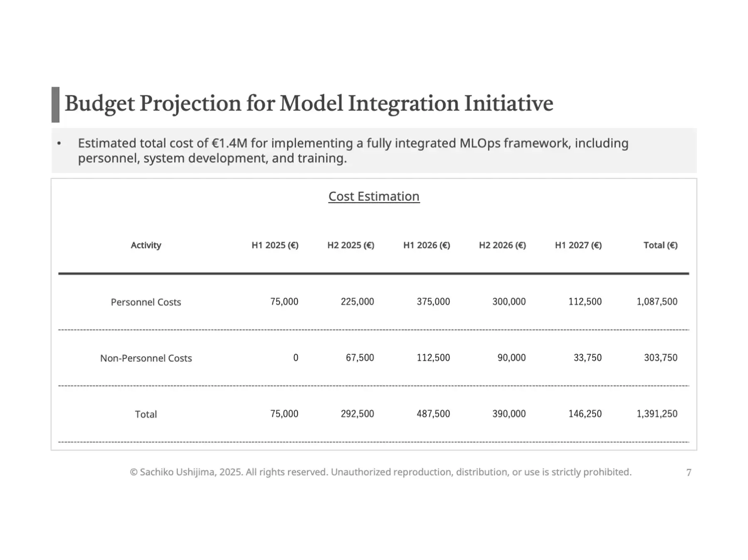Select the 'Activity' column header
748x560 pixels.
[x=146, y=245]
